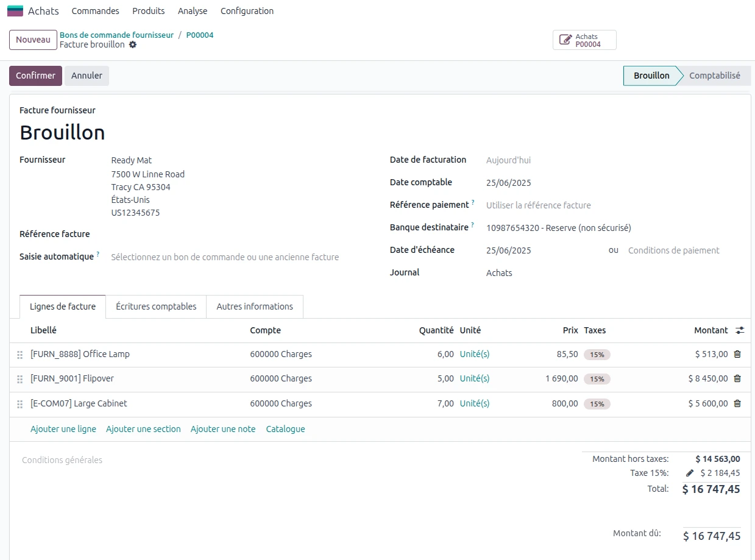Open the Achats P00004 smart button

point(584,40)
